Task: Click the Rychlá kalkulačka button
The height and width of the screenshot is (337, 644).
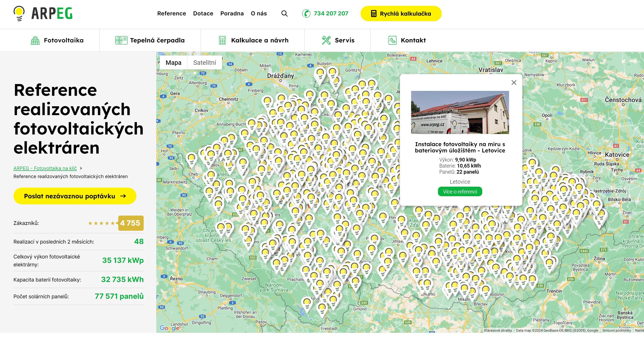Action: [401, 14]
